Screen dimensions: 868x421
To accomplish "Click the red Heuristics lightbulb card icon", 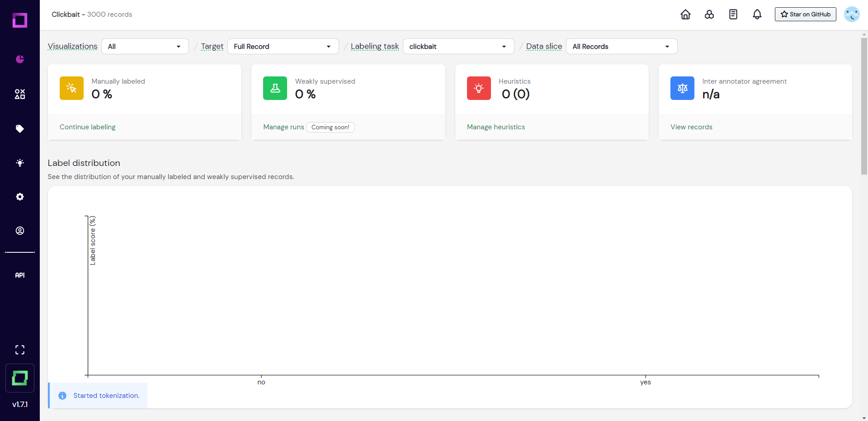I will (479, 88).
